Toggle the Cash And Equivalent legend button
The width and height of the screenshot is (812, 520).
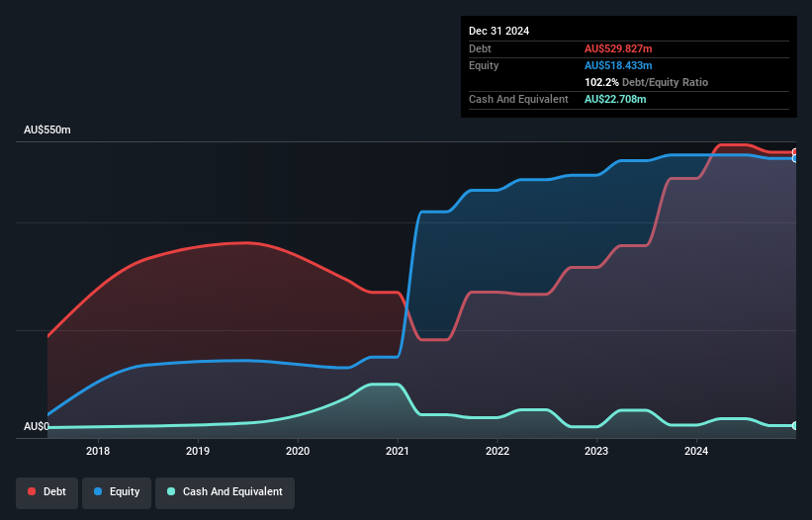(x=225, y=492)
